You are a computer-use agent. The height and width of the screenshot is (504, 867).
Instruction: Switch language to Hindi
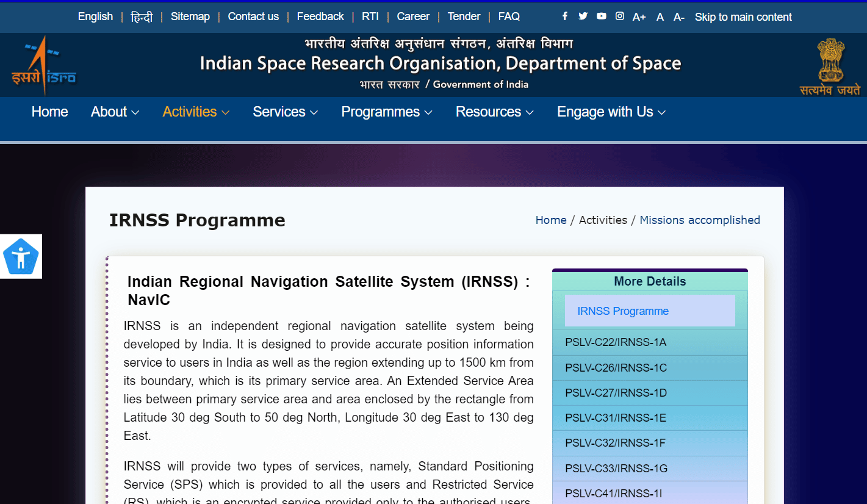142,17
